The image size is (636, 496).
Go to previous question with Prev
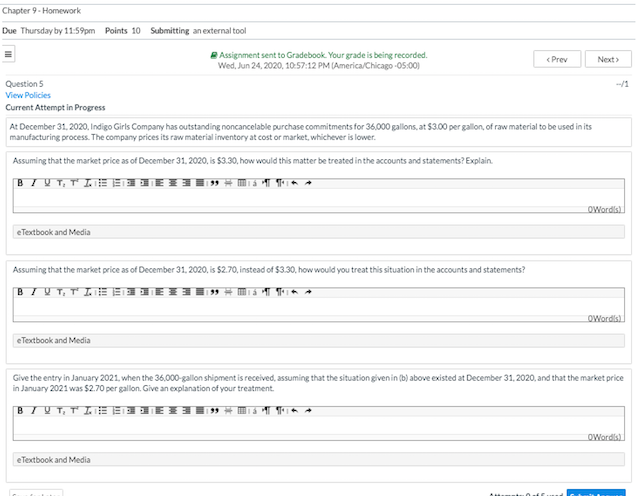(x=557, y=59)
